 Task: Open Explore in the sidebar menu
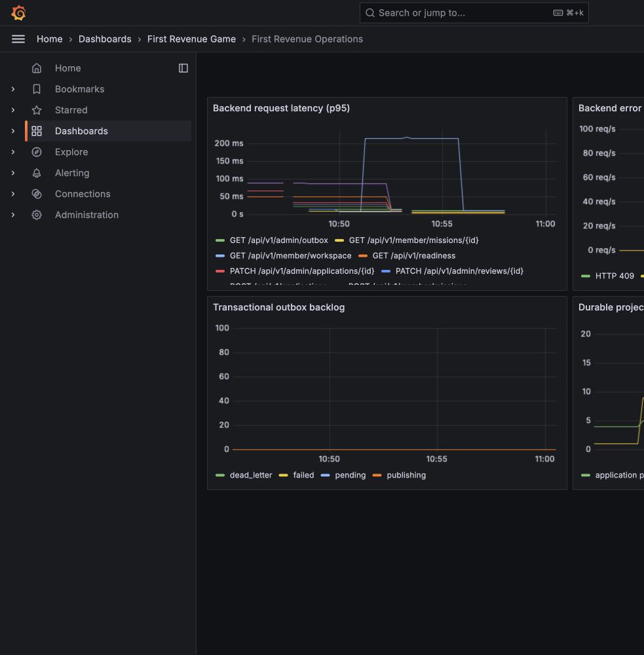tap(71, 152)
